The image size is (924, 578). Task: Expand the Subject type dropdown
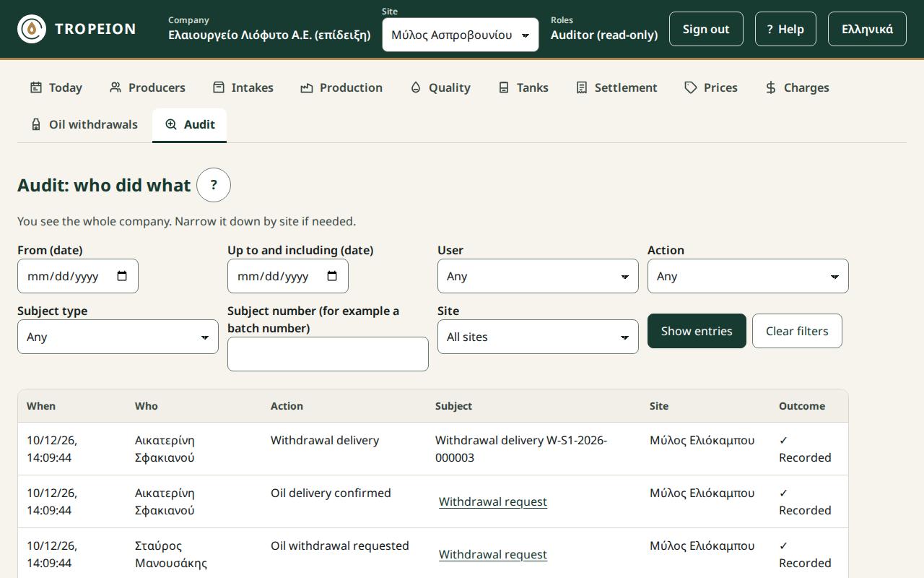coord(118,337)
